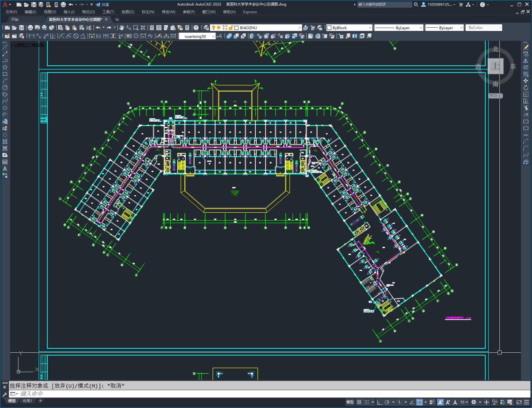Click the 共享 share button

(x=102, y=5)
